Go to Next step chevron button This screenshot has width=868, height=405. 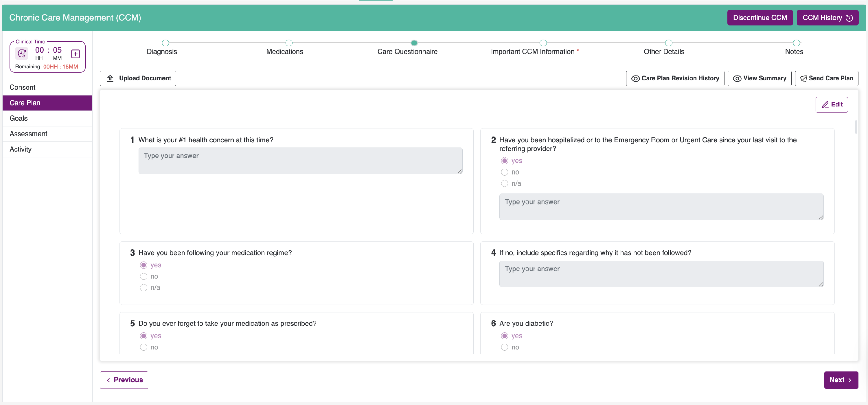point(841,380)
